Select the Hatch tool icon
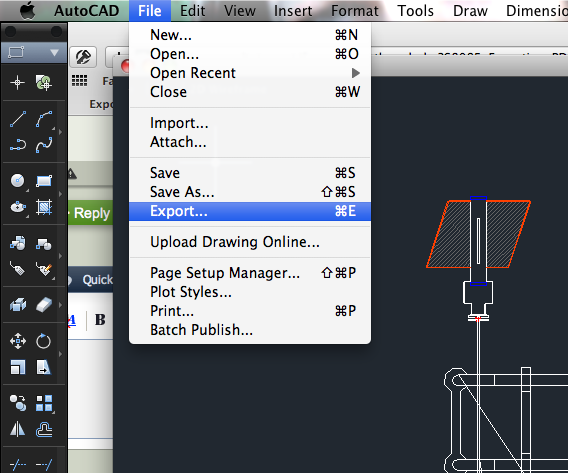The width and height of the screenshot is (568, 473). coord(44,207)
